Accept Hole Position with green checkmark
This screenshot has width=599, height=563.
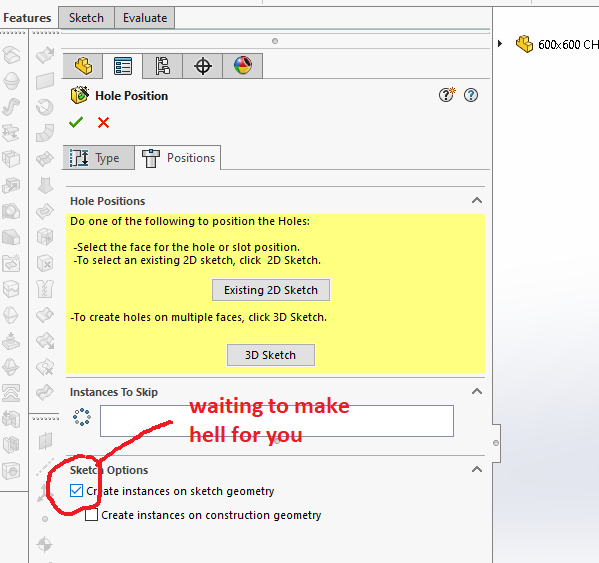[76, 123]
